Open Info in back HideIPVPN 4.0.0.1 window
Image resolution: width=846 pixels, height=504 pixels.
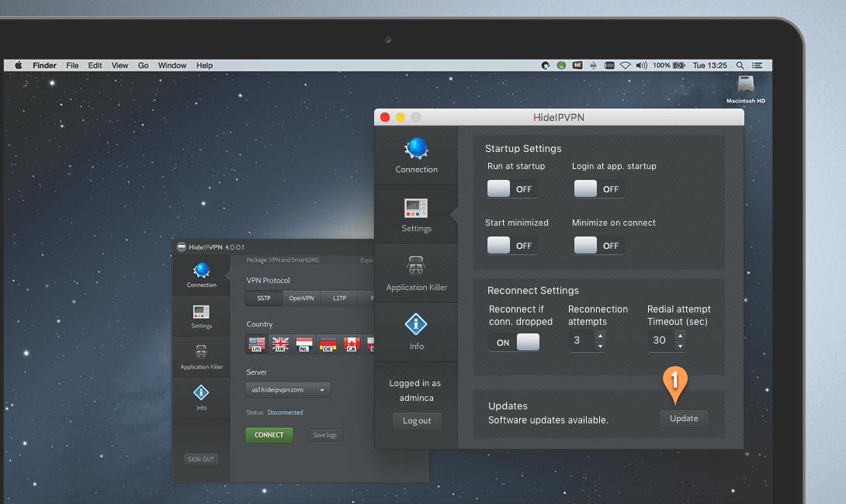click(x=201, y=398)
